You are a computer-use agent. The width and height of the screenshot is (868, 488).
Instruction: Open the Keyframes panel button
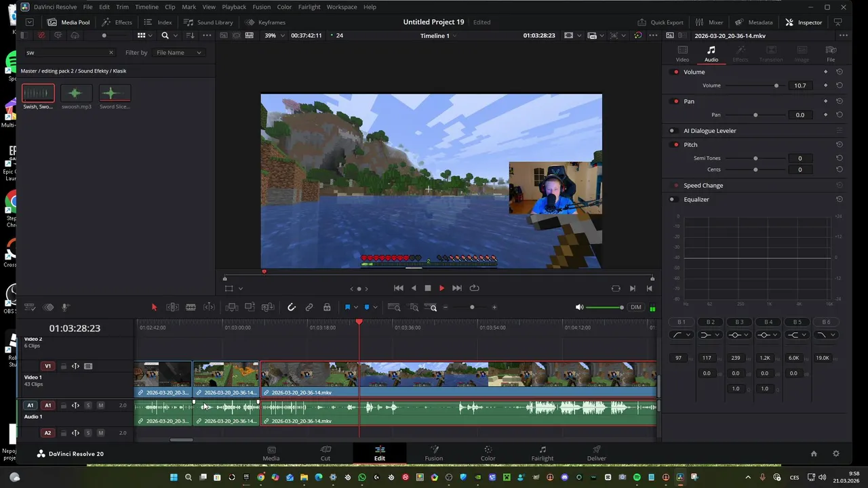(265, 22)
